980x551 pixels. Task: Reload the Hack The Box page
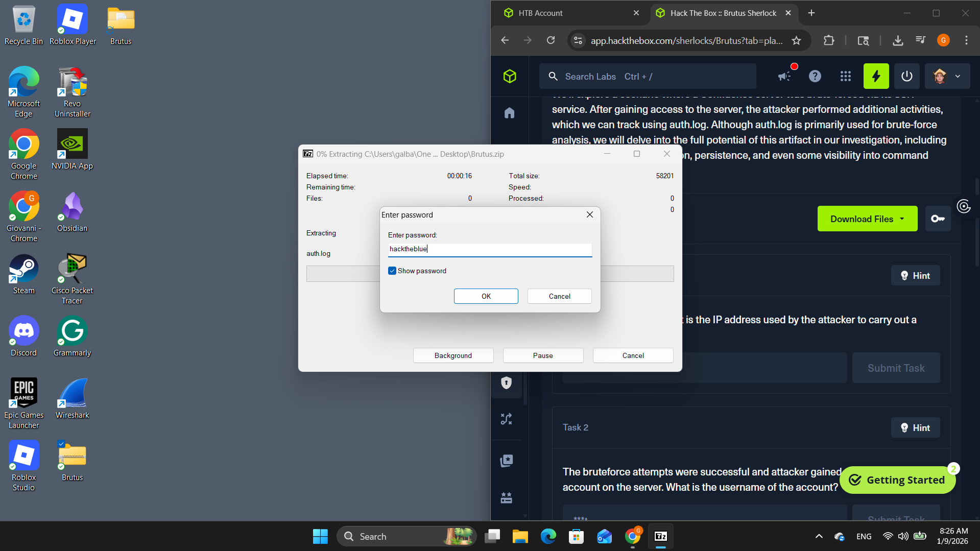tap(551, 40)
